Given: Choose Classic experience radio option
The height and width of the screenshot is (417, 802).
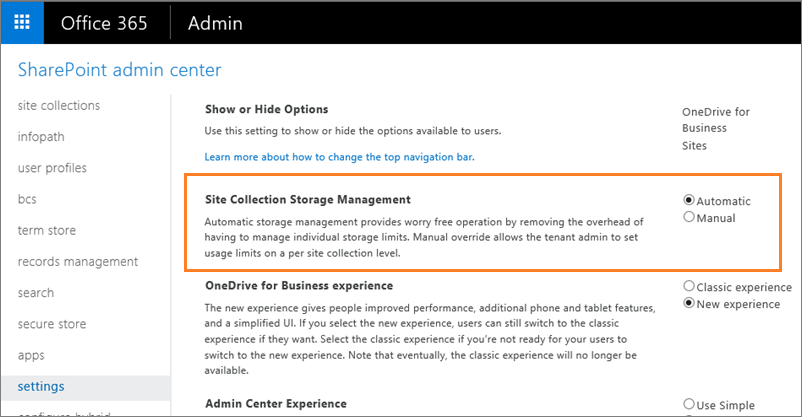Looking at the screenshot, I should click(x=689, y=286).
